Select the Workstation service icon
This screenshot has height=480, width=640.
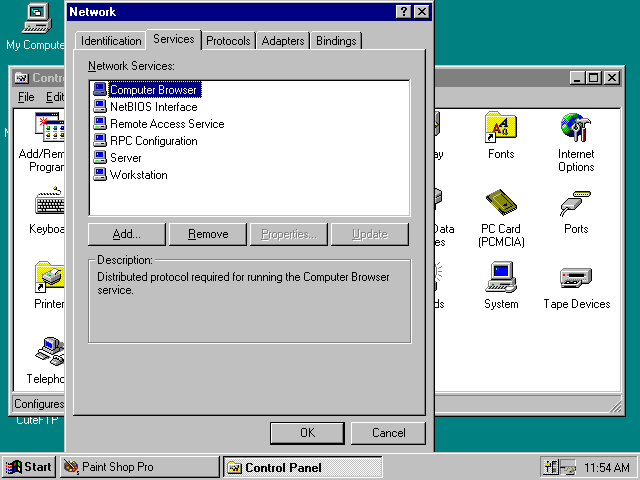coord(100,175)
